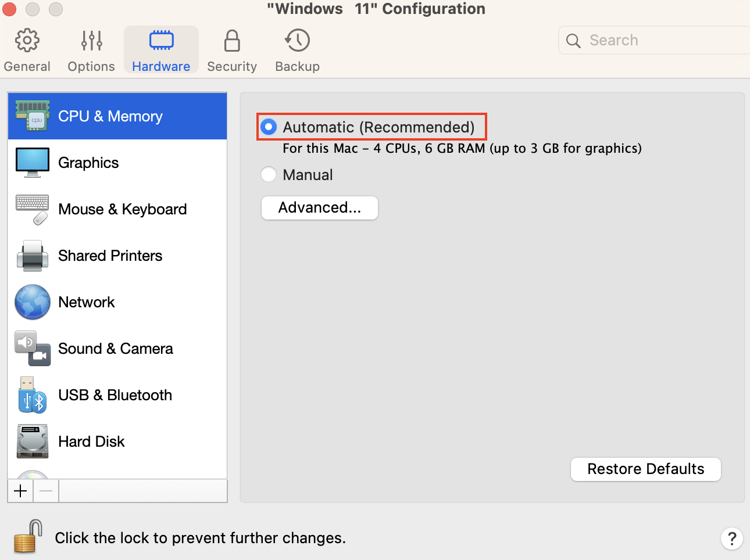This screenshot has width=750, height=560.
Task: Click the Shared Printers icon
Action: pyautogui.click(x=32, y=256)
